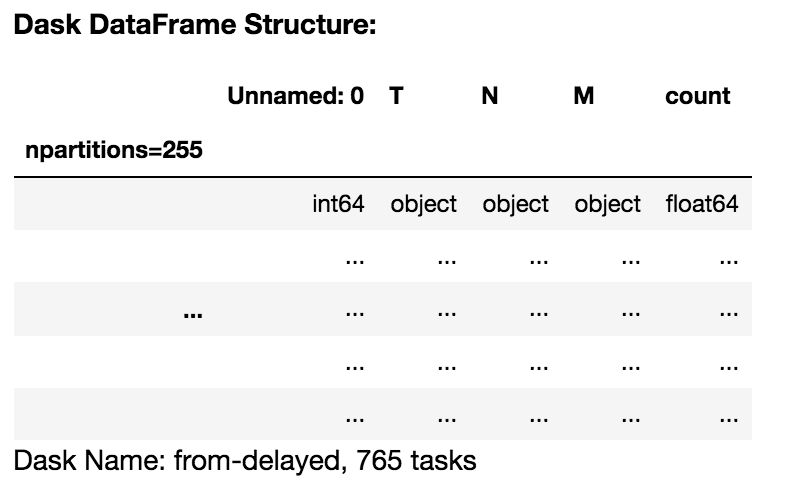
Task: Click the object dtype under M column
Action: coord(607,204)
